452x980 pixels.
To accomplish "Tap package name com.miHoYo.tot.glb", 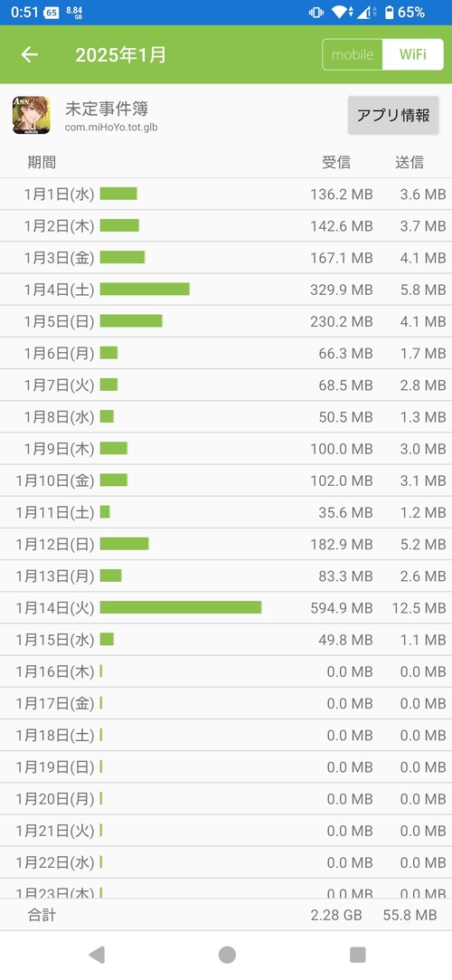I will (109, 128).
